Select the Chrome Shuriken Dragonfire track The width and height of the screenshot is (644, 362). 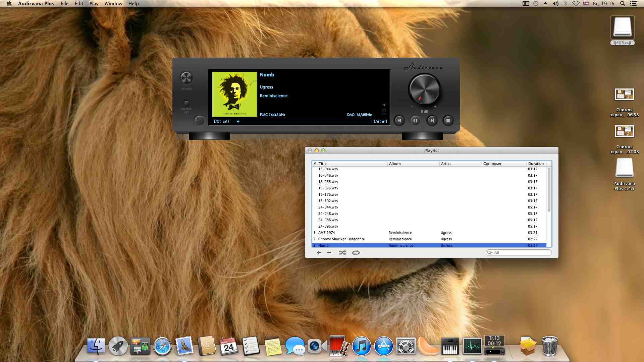(x=341, y=239)
